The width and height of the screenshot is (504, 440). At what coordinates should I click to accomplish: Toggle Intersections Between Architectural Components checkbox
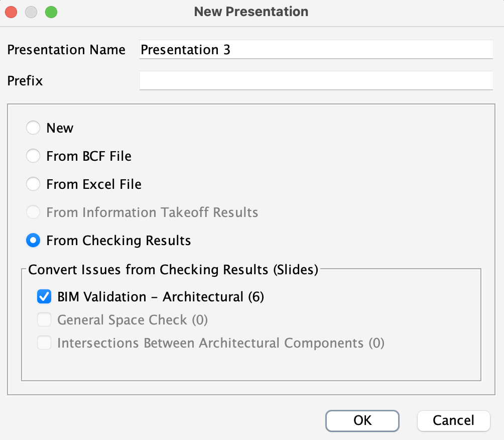44,343
